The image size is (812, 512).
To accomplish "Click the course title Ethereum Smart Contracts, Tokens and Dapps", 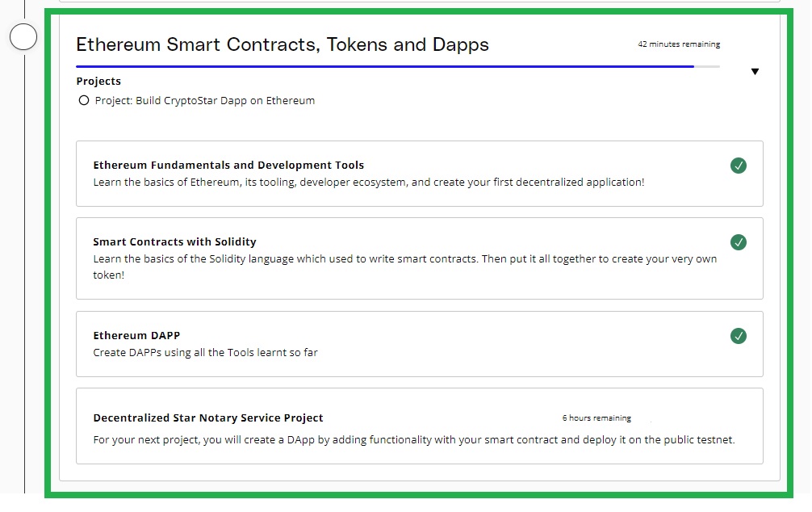I will click(x=283, y=44).
